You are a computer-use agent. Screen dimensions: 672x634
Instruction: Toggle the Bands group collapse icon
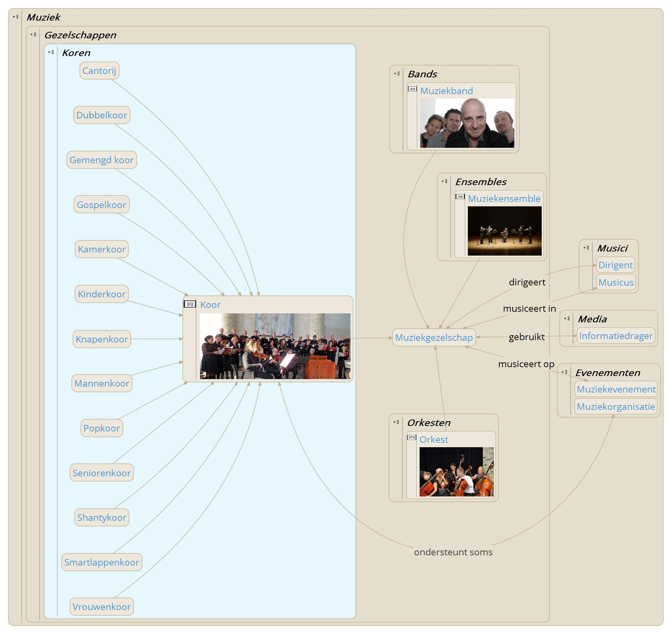pyautogui.click(x=397, y=74)
